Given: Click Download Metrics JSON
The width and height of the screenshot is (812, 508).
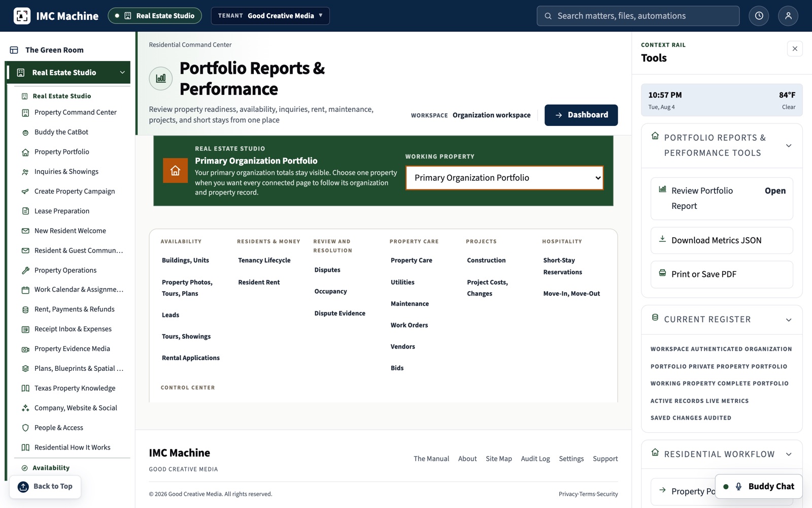Looking at the screenshot, I should [722, 240].
